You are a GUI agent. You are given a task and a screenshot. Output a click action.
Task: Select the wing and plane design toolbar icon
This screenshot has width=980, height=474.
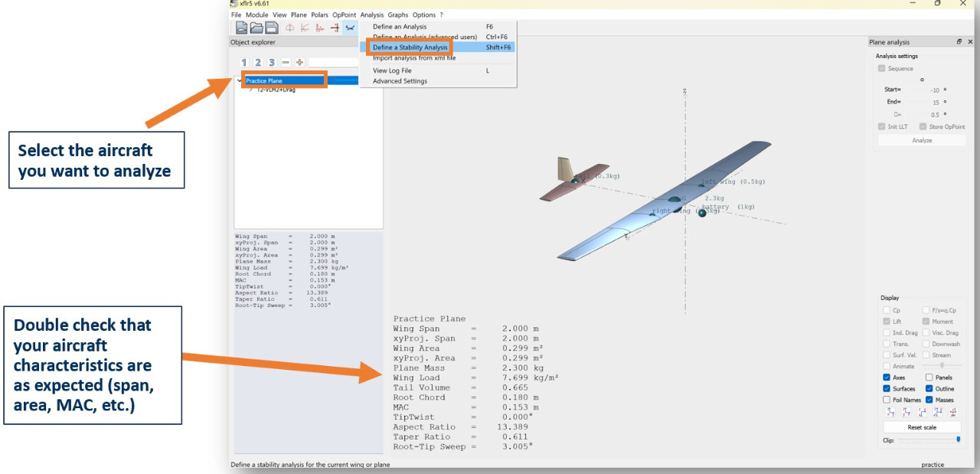(350, 28)
